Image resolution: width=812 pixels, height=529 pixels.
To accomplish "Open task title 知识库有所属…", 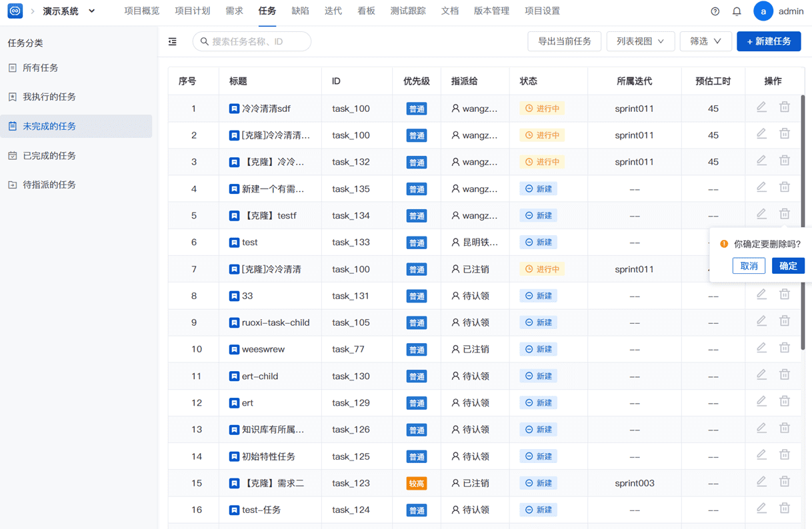I will coord(273,430).
